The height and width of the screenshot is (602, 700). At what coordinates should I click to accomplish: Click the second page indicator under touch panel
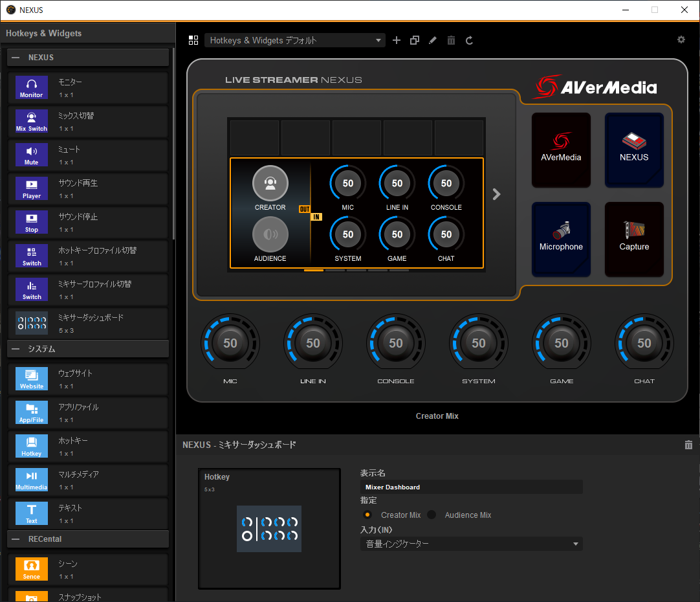(335, 270)
